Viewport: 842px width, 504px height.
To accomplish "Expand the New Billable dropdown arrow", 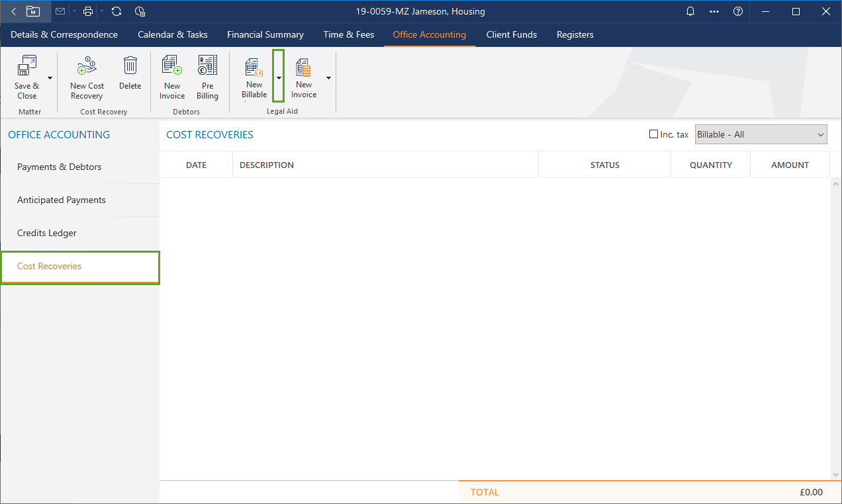I will 279,77.
